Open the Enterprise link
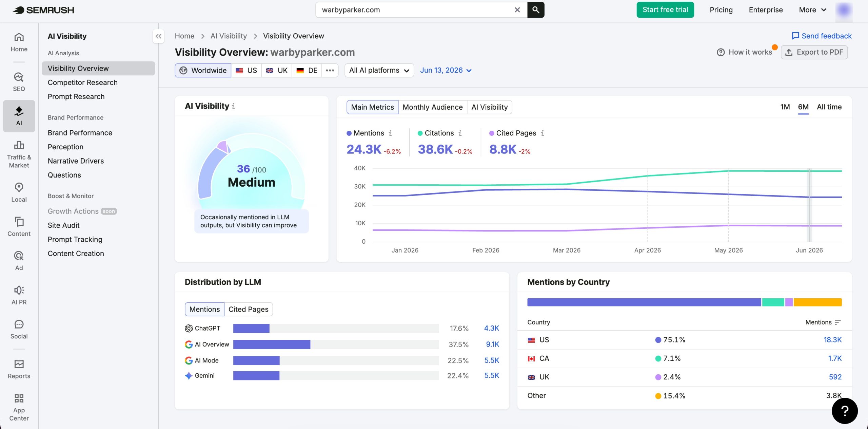 pos(766,10)
